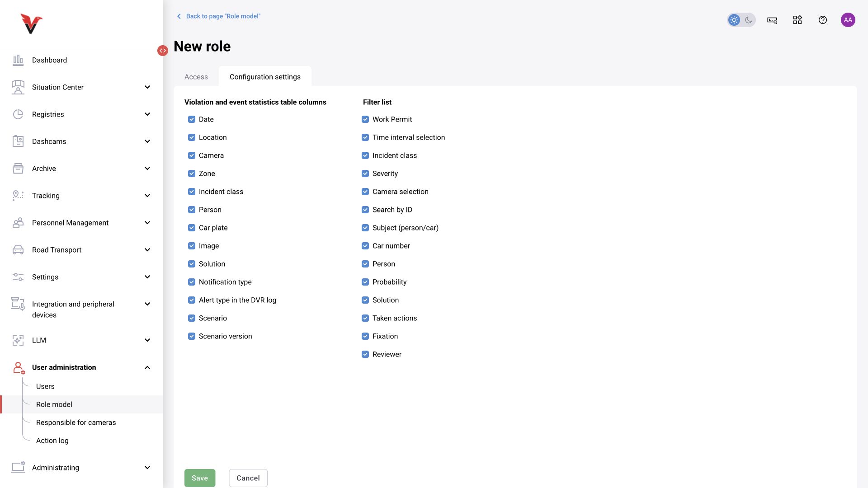The height and width of the screenshot is (488, 868).
Task: Uncheck the Reviewer filter checkbox
Action: pyautogui.click(x=365, y=354)
